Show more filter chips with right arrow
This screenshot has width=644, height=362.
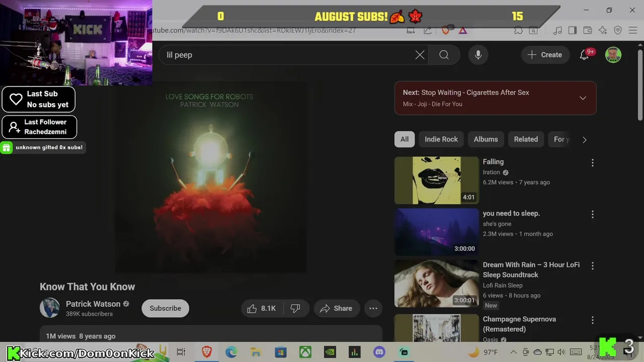pyautogui.click(x=584, y=140)
